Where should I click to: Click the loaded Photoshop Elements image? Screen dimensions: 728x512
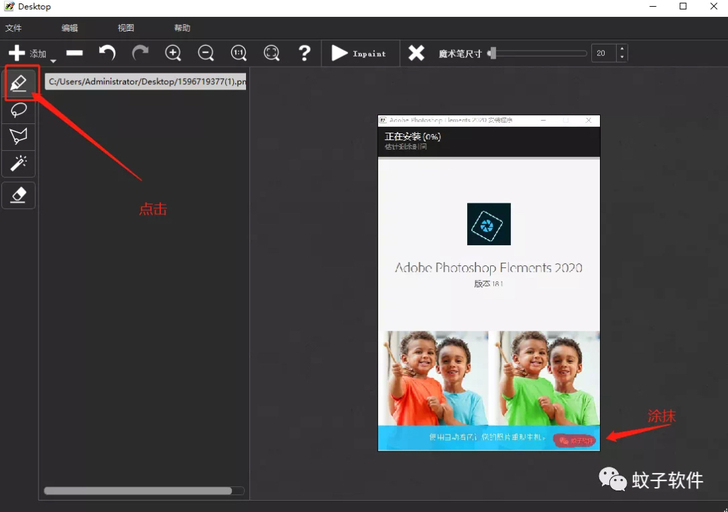pyautogui.click(x=489, y=283)
